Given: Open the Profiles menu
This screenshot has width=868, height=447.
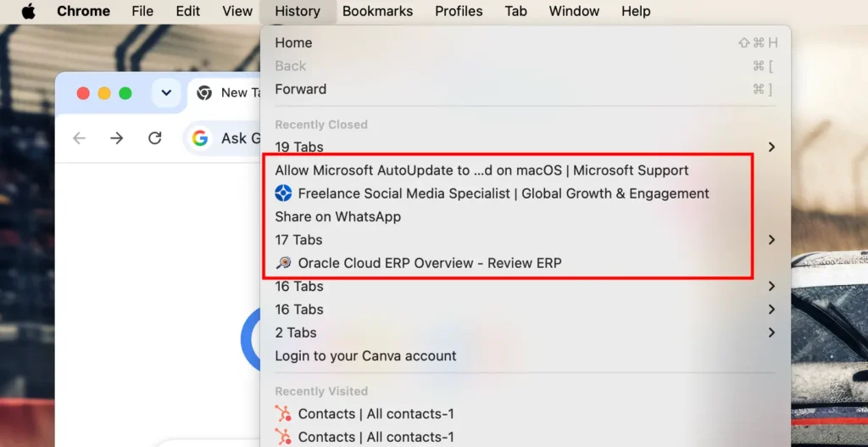Looking at the screenshot, I should pos(459,11).
